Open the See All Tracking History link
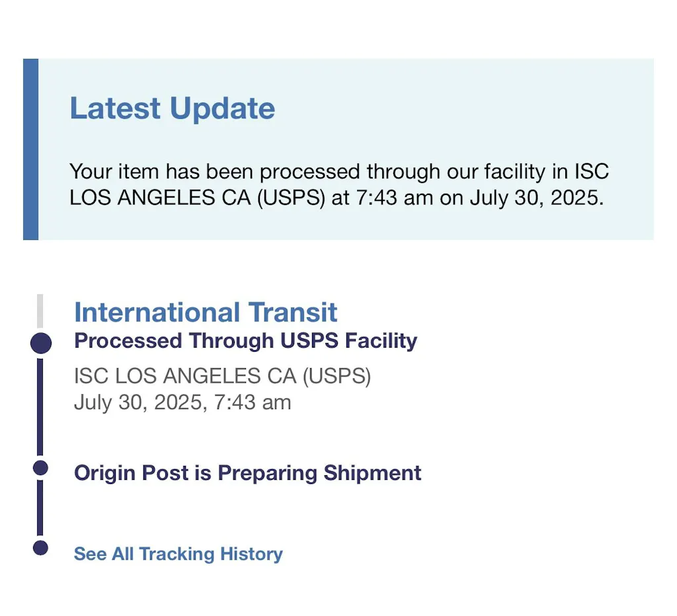The height and width of the screenshot is (616, 677). pyautogui.click(x=178, y=554)
